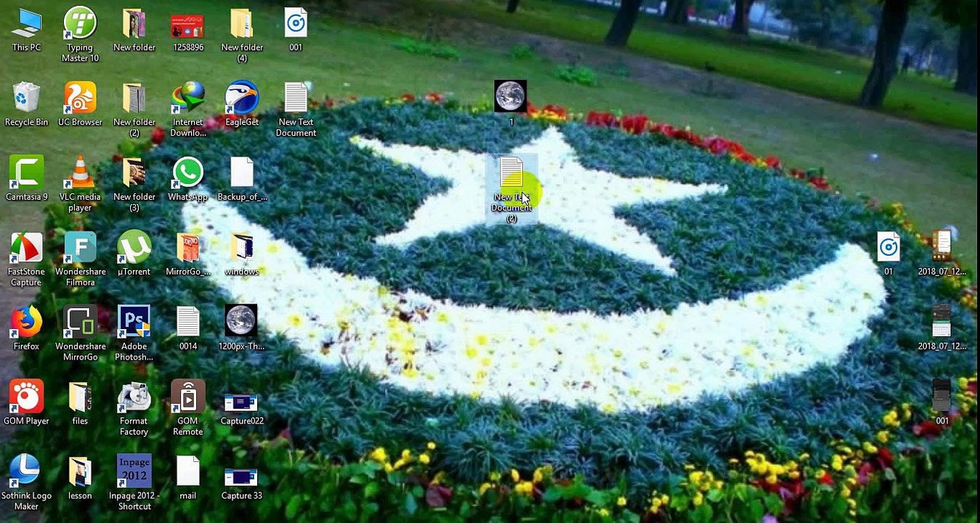Select the New folder (4) icon
Screen dimensions: 980x523
tap(242, 35)
